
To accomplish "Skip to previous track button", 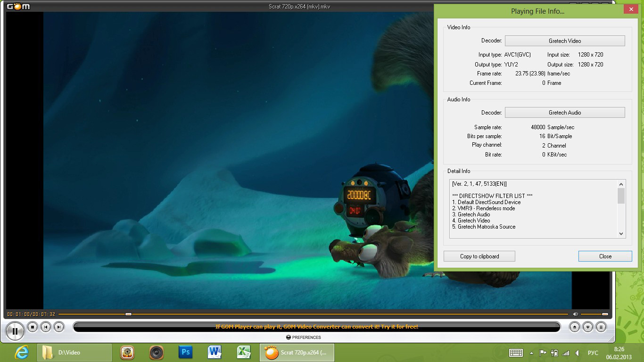I will pyautogui.click(x=45, y=327).
